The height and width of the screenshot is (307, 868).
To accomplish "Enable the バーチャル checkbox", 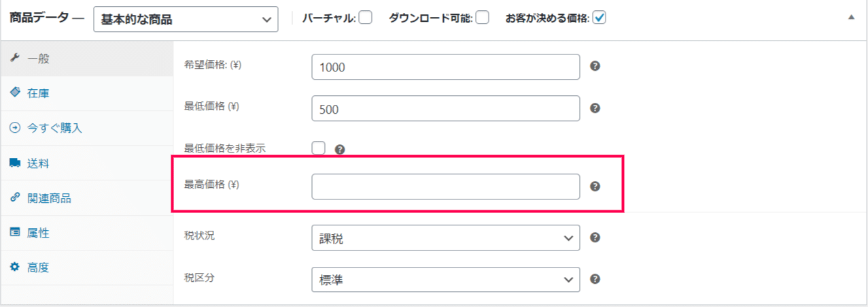I will pos(366,18).
